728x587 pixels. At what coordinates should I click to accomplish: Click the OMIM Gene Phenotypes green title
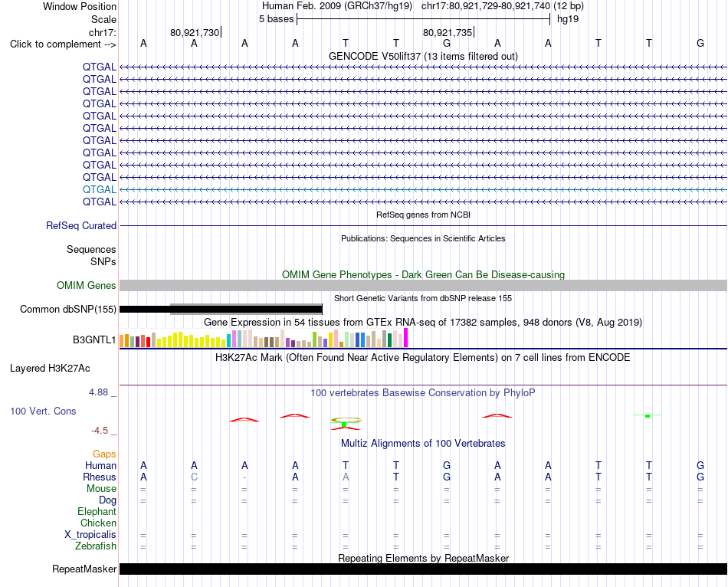[423, 274]
